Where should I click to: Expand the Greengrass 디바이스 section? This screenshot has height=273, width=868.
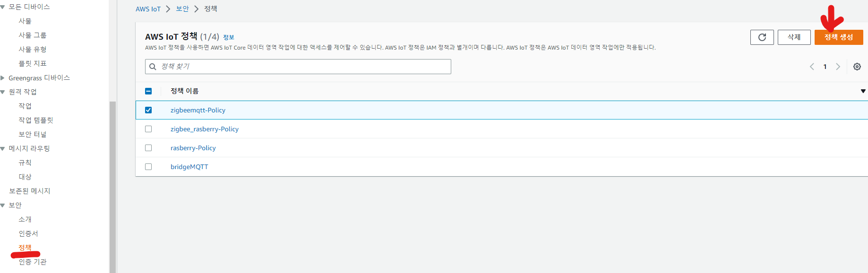[x=3, y=78]
